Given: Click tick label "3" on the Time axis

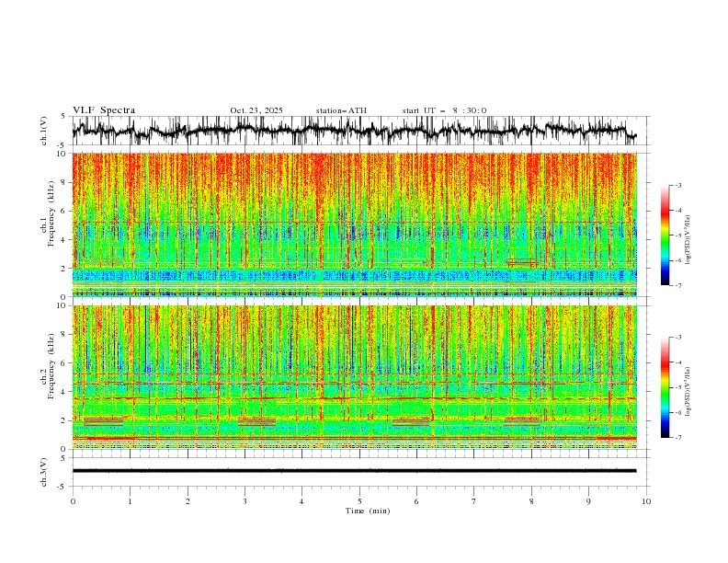Looking at the screenshot, I should click(x=245, y=501).
